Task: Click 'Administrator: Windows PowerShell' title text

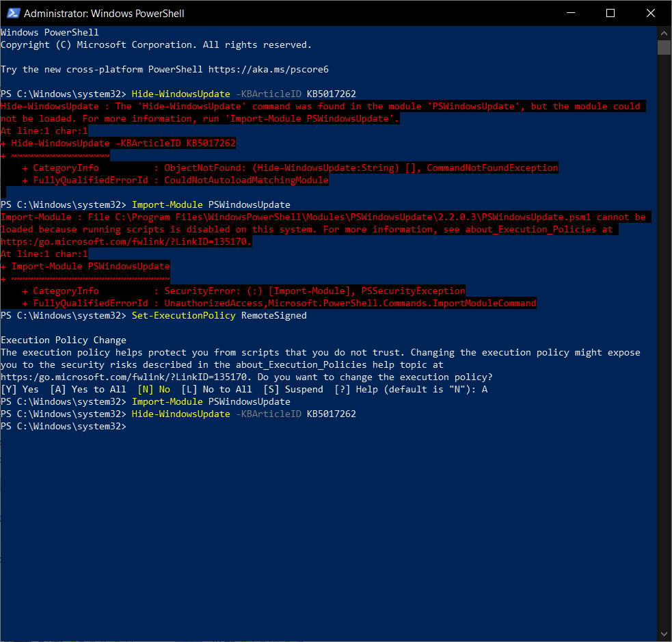Action: pos(104,14)
